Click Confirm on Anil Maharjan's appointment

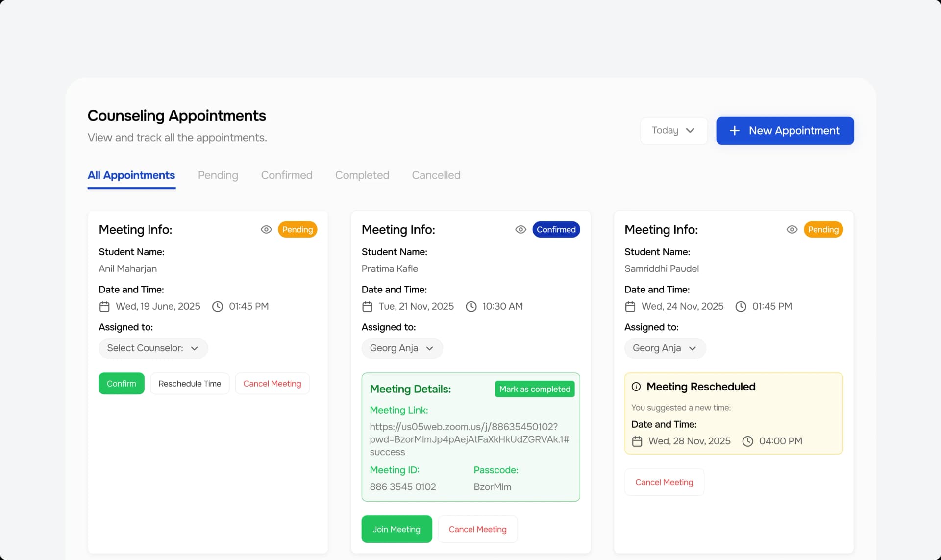tap(121, 383)
